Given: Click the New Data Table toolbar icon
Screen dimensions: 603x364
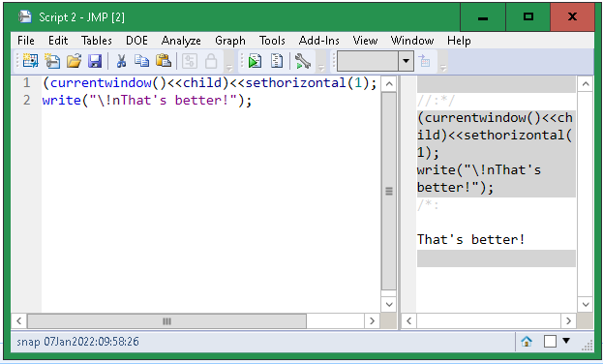Looking at the screenshot, I should tap(30, 61).
